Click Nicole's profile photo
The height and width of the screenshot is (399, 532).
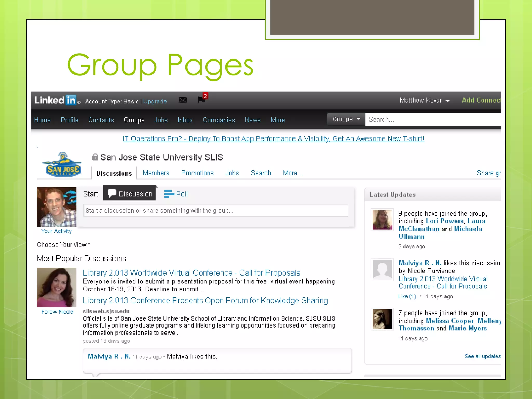(x=57, y=287)
